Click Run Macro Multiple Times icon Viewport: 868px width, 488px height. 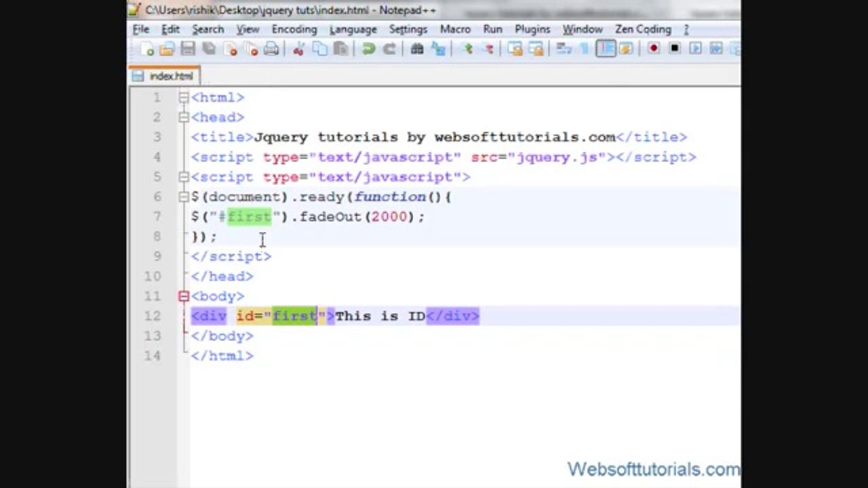click(716, 49)
